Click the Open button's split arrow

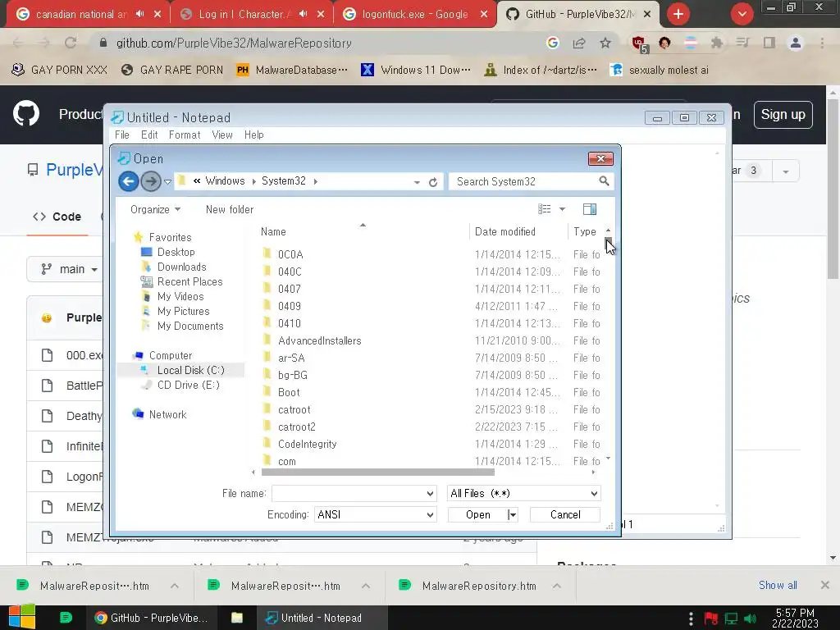coord(513,515)
